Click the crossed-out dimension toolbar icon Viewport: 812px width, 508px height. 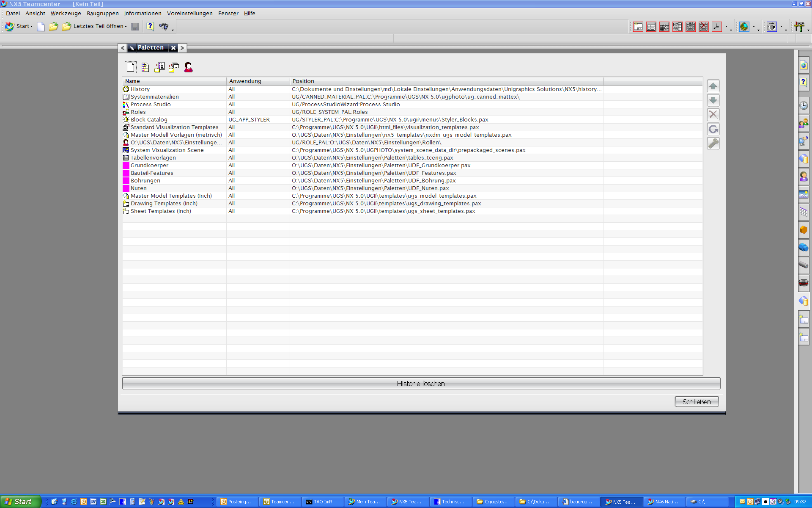tap(704, 27)
